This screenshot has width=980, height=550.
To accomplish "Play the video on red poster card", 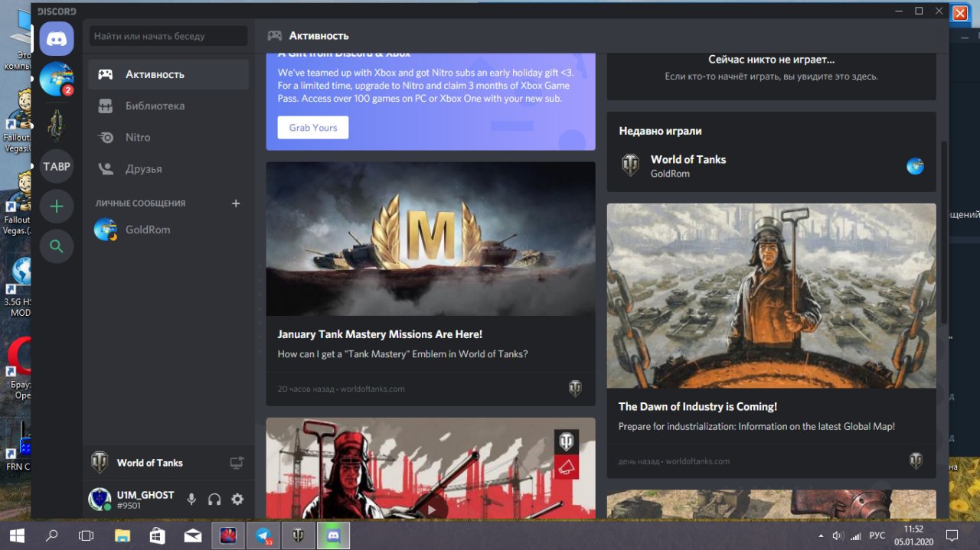I will [x=431, y=509].
